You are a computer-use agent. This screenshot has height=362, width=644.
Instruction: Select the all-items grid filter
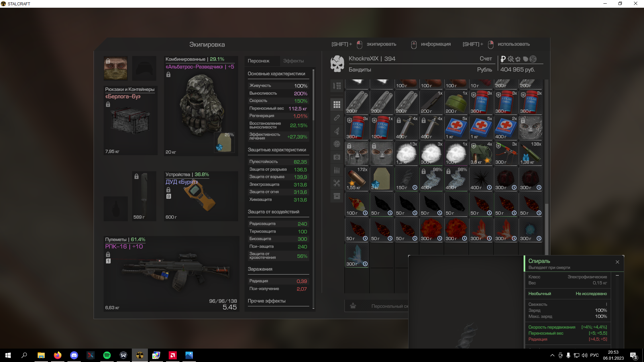tap(337, 105)
